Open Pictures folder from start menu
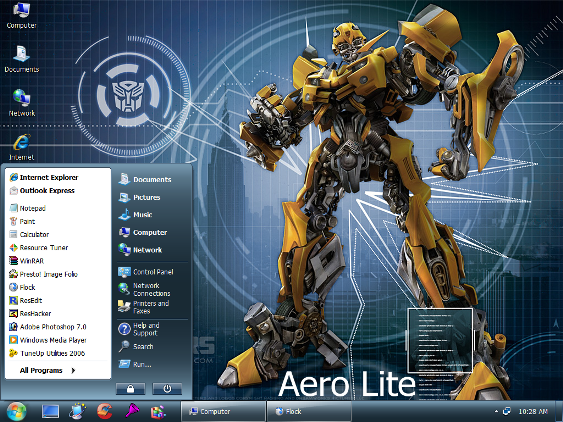The height and width of the screenshot is (422, 563). coord(139,197)
